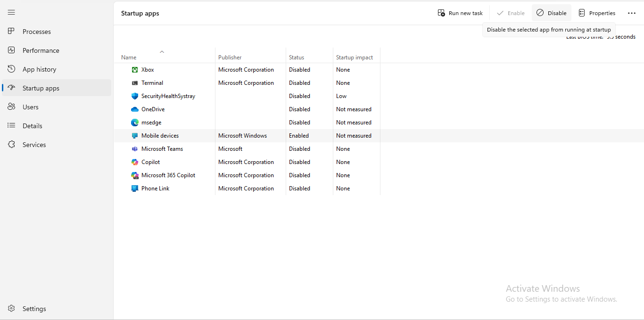Click the Terminal app icon
644x320 pixels.
pyautogui.click(x=135, y=83)
